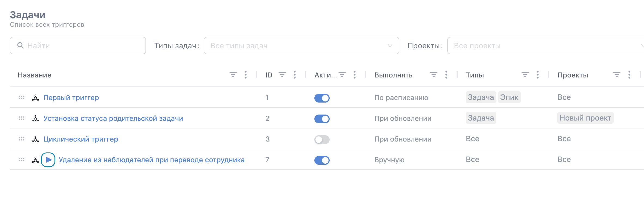Focus the Найти search field
Viewport: 644px width, 204px height.
pyautogui.click(x=78, y=46)
